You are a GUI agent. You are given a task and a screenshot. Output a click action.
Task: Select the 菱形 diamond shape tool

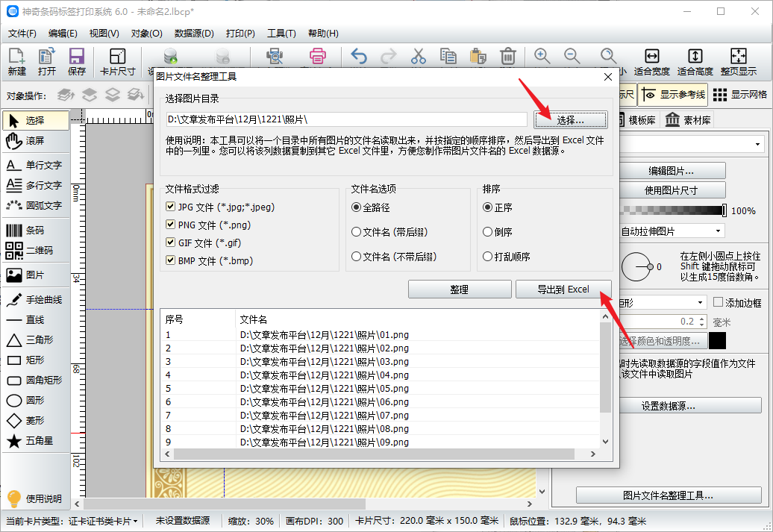[34, 421]
